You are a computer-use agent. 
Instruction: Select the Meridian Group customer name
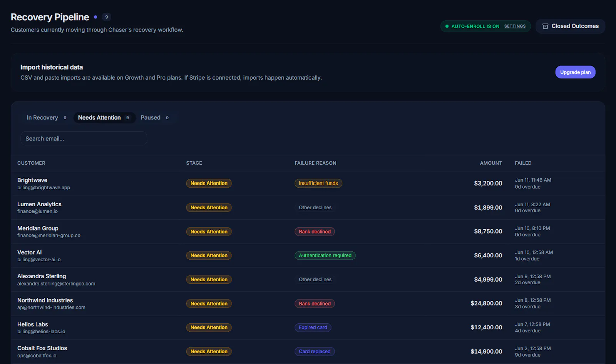(38, 229)
